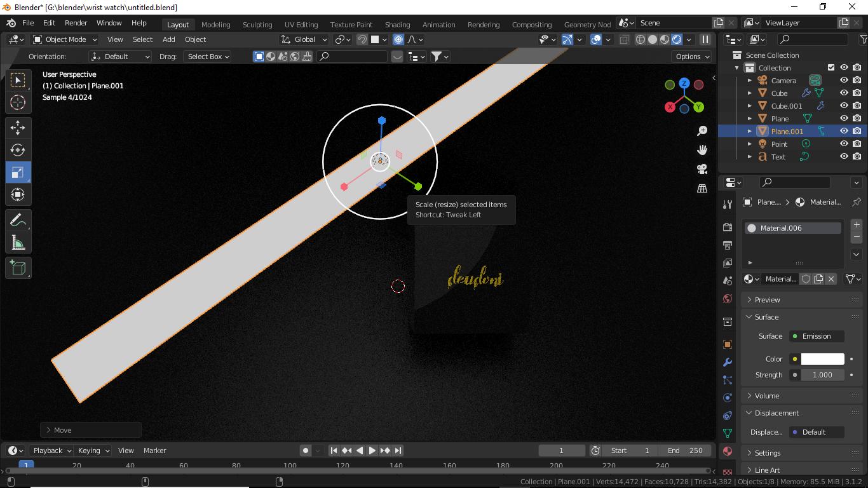Open the File menu

pos(28,23)
